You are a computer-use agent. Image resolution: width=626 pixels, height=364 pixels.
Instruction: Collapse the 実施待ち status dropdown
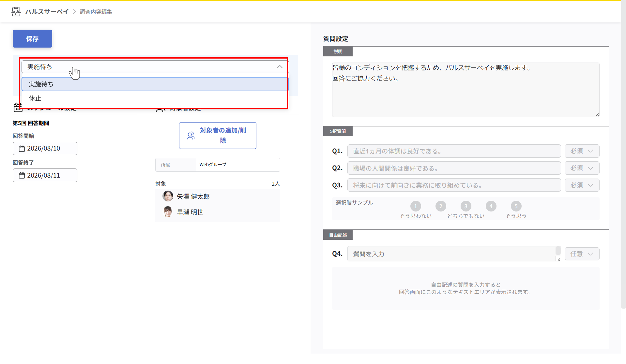[x=155, y=67]
